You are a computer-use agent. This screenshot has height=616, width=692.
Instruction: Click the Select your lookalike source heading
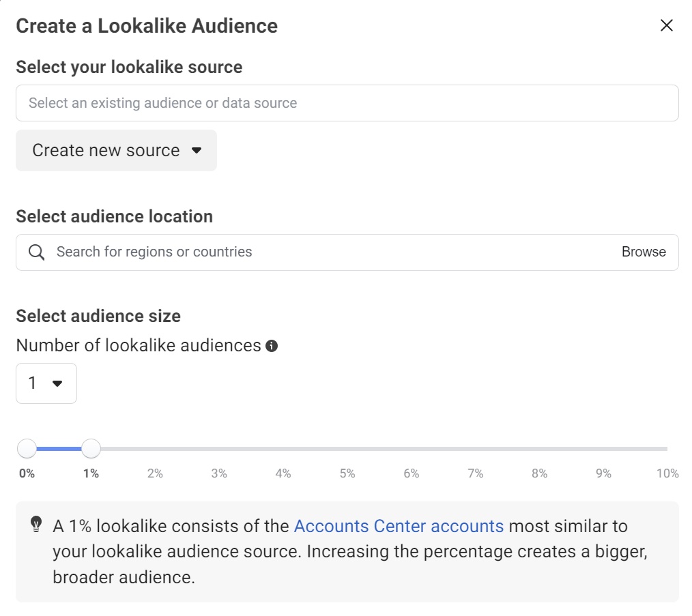point(129,68)
